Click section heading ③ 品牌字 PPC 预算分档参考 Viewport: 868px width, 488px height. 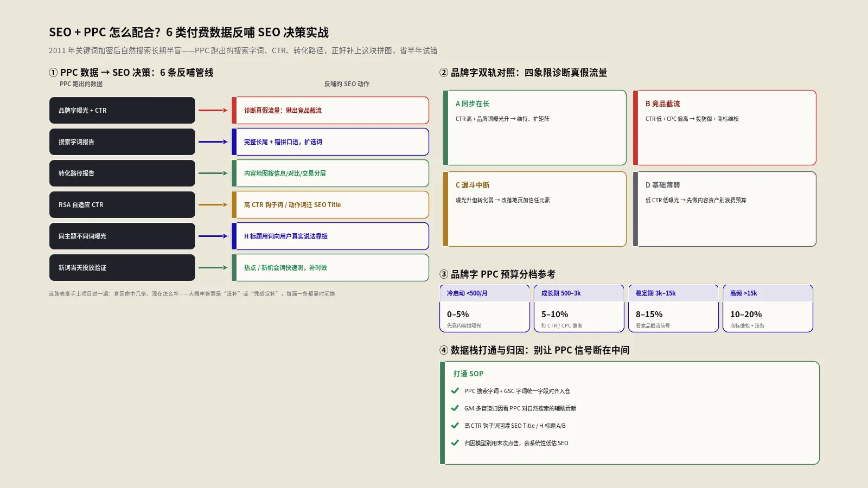(497, 274)
